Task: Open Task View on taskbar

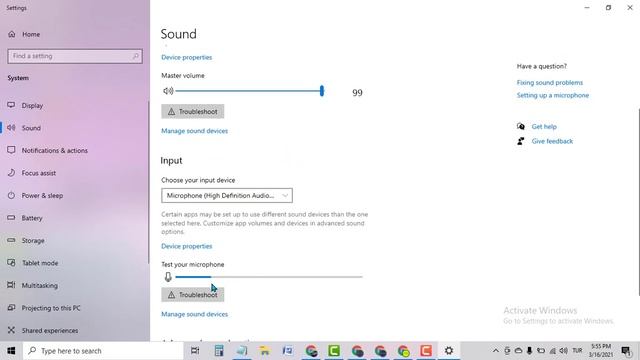Action: pos(195,351)
